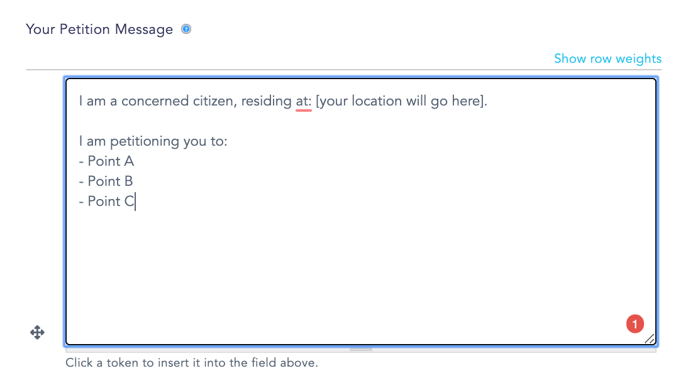
Task: Click the word 'concerned' in the message
Action: click(x=155, y=101)
